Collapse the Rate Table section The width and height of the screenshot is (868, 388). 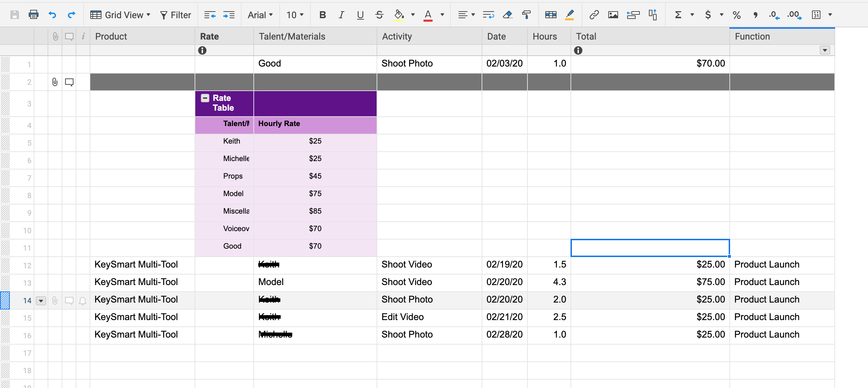[205, 98]
